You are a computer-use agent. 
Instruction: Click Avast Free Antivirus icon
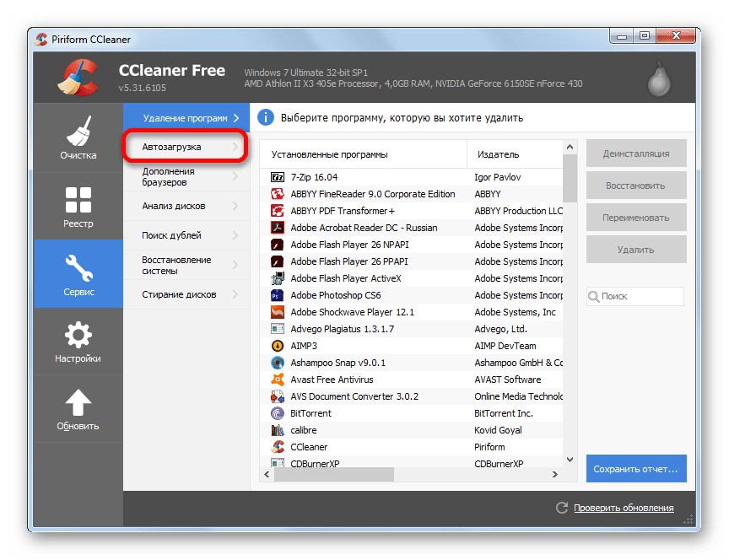tap(278, 380)
